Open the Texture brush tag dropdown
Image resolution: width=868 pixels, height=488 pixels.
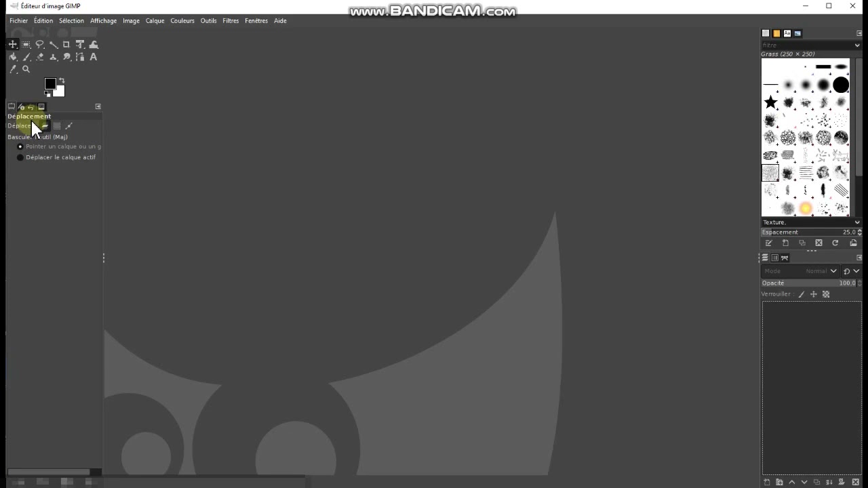pyautogui.click(x=811, y=222)
